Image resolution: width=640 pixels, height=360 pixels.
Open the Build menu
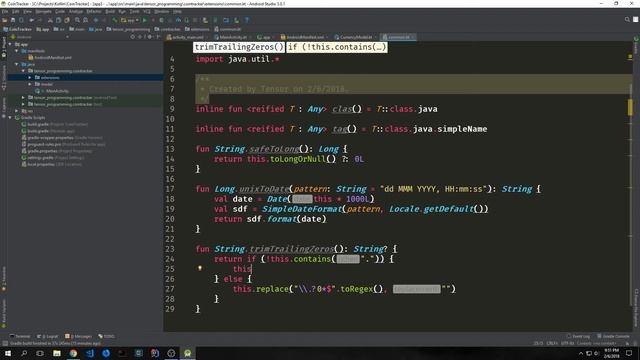110,11
